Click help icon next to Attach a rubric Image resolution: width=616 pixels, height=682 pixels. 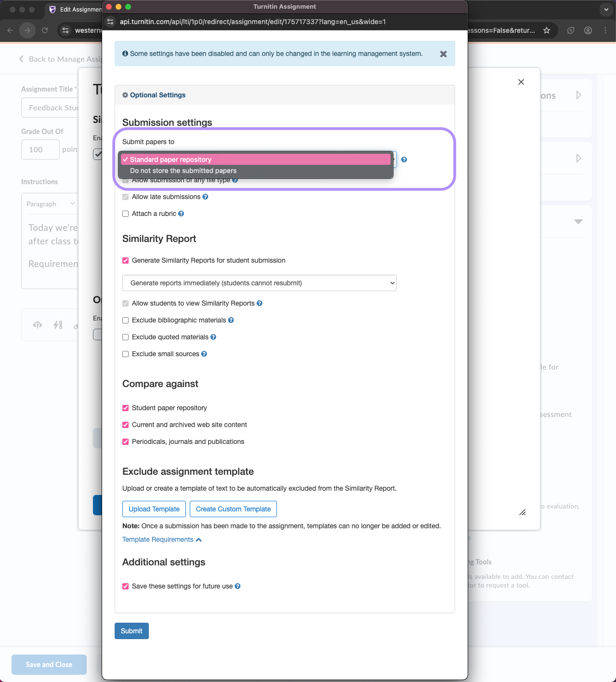pos(181,214)
